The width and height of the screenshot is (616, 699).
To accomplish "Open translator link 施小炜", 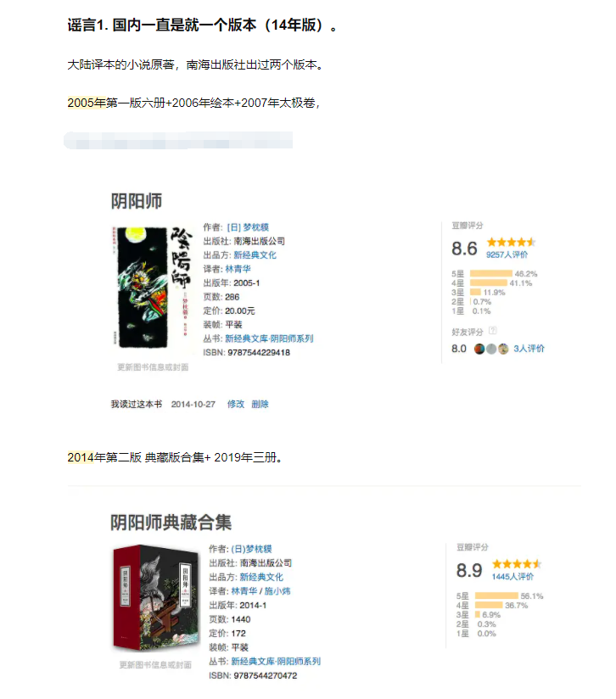I will click(277, 591).
